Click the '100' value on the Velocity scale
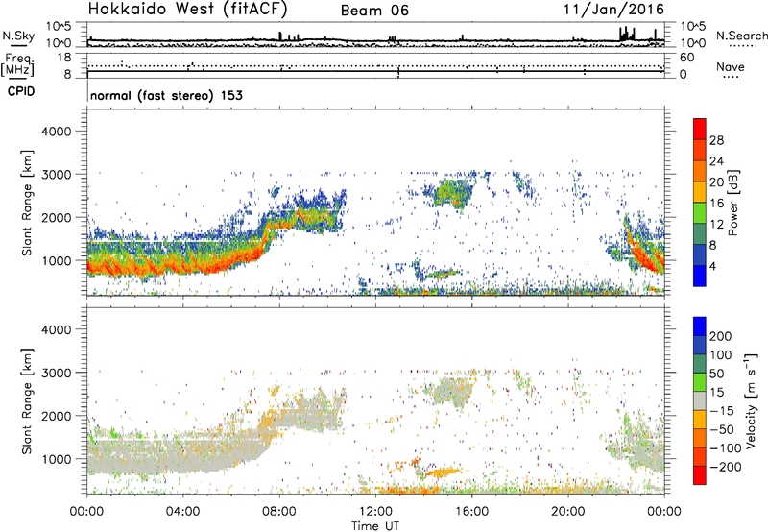 [x=721, y=354]
